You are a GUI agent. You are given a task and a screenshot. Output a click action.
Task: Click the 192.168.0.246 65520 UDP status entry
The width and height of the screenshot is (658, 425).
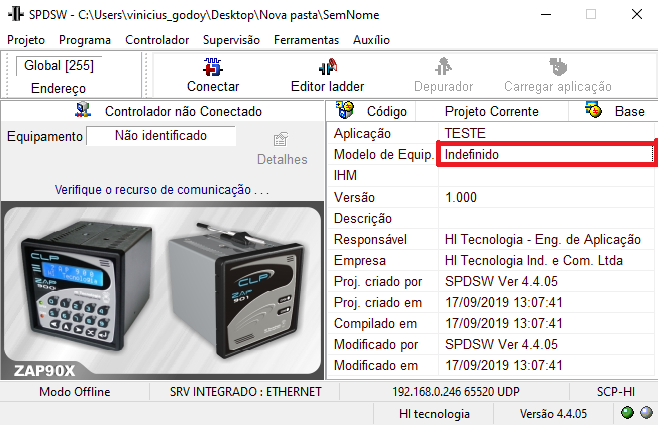(456, 391)
